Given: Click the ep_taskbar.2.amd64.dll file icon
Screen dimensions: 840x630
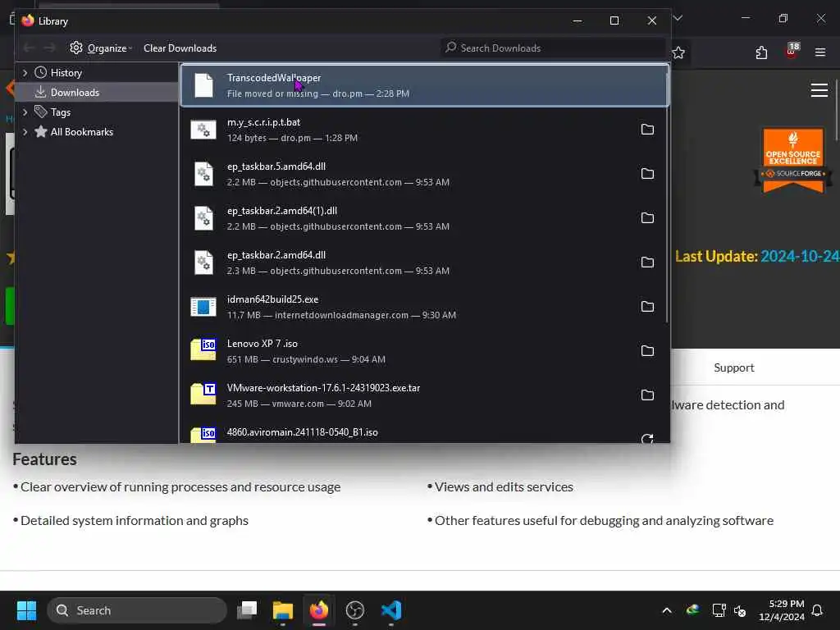Looking at the screenshot, I should (203, 262).
